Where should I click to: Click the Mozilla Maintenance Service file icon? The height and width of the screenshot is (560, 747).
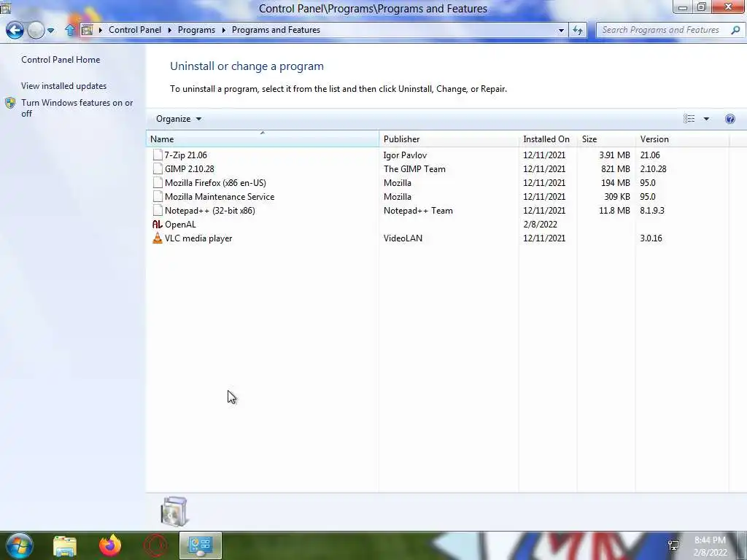(x=158, y=196)
